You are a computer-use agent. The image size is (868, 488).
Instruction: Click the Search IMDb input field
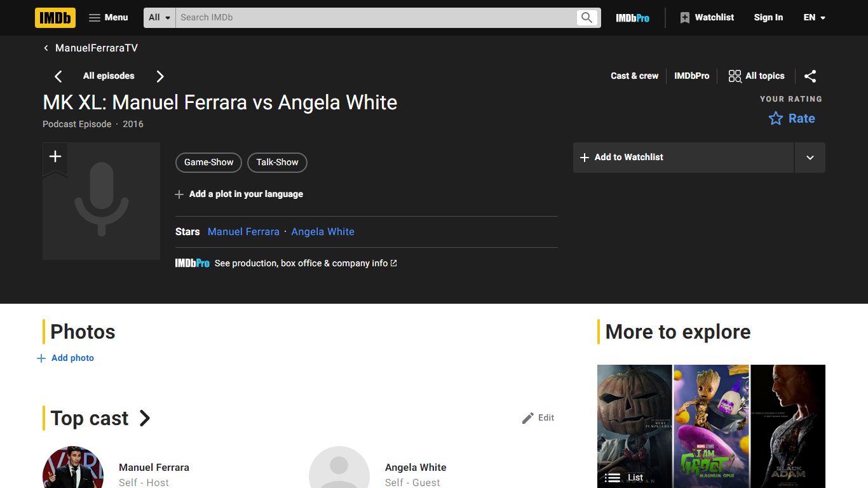(x=375, y=18)
